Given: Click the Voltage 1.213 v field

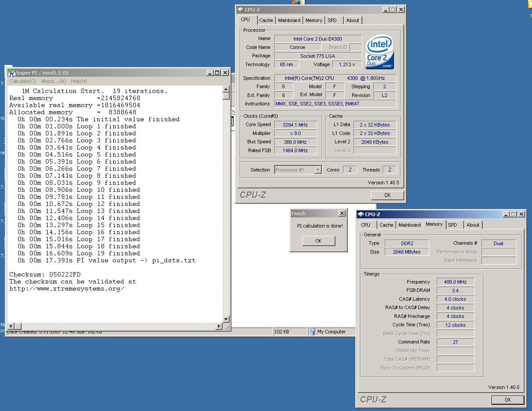Looking at the screenshot, I should tap(347, 64).
